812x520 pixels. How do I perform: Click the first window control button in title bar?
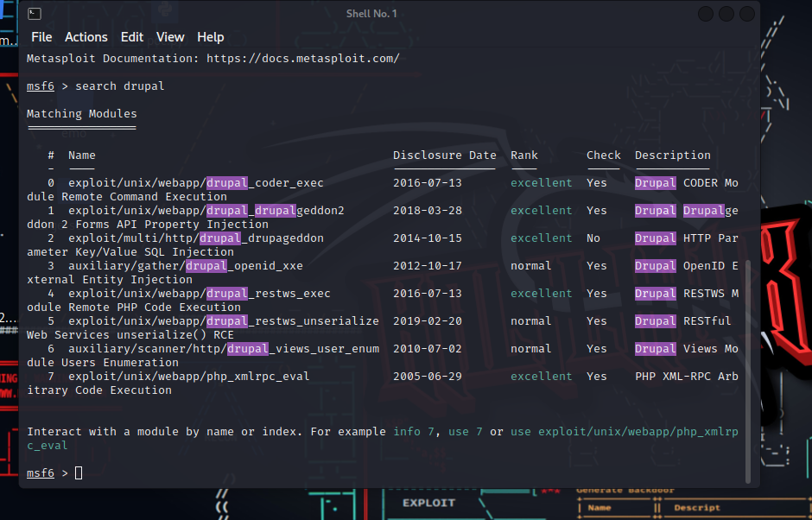[x=706, y=14]
